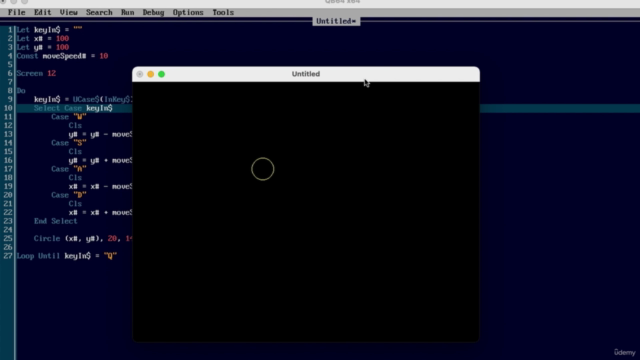
Task: Open the File menu
Action: [17, 12]
